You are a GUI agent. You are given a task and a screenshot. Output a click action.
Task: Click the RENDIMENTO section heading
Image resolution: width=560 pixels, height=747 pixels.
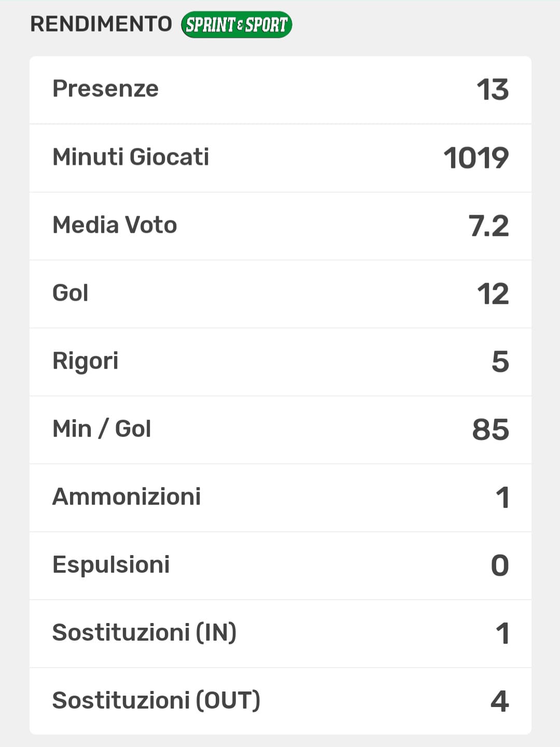(101, 24)
